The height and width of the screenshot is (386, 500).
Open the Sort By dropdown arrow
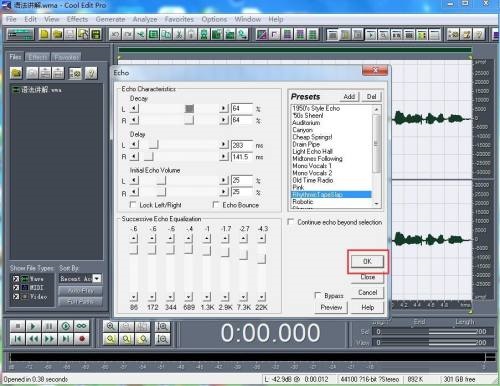[97, 278]
